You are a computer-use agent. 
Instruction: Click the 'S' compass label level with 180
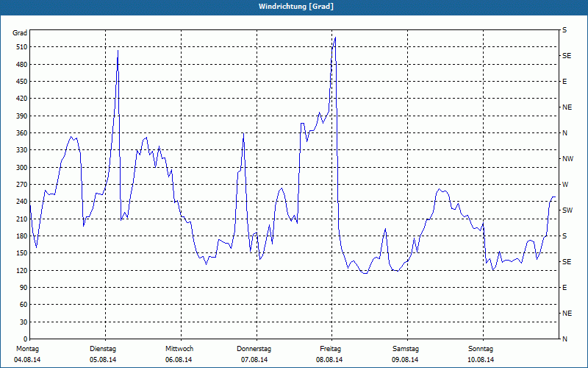(564, 236)
